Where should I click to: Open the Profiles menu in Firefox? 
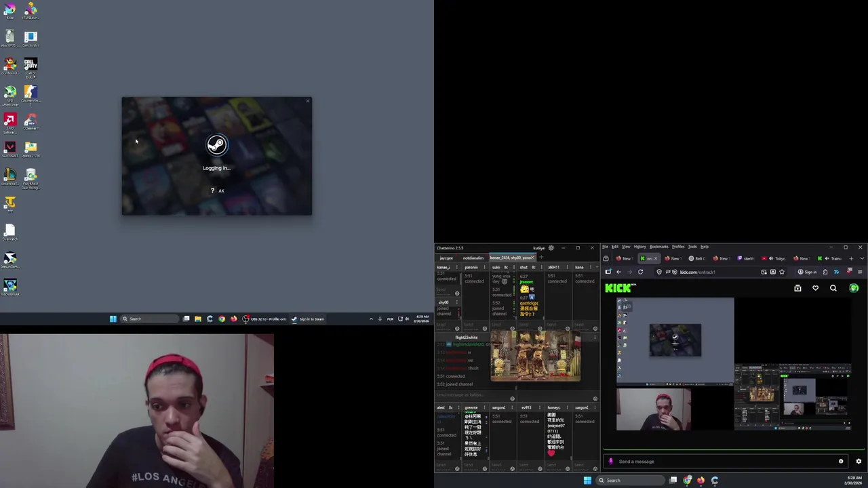[x=678, y=247]
